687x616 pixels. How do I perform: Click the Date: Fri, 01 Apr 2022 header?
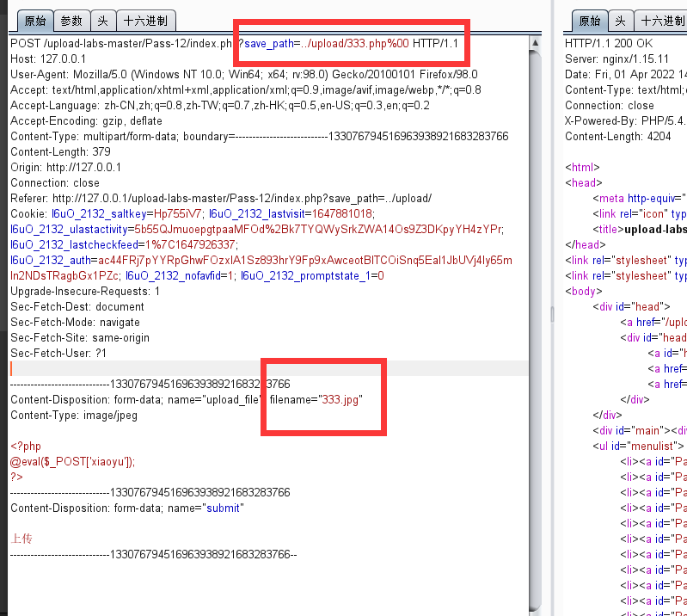(626, 74)
